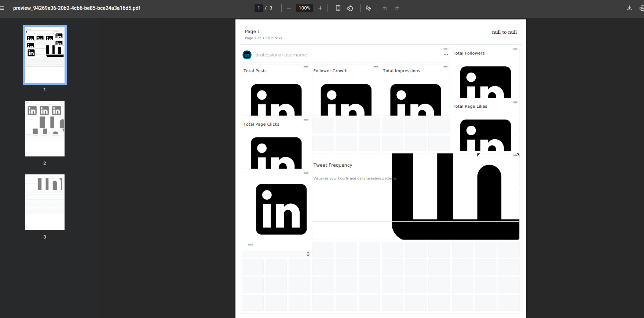The image size is (644, 318).
Task: Click the Total Followers label
Action: tap(469, 53)
